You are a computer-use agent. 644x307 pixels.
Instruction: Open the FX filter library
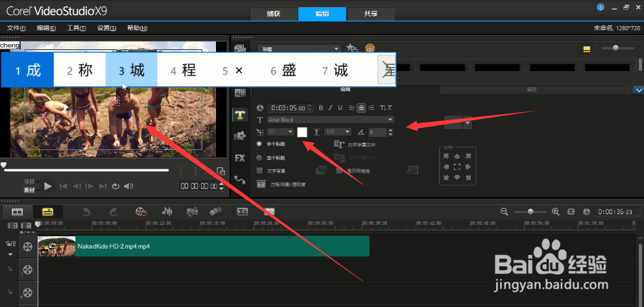240,158
